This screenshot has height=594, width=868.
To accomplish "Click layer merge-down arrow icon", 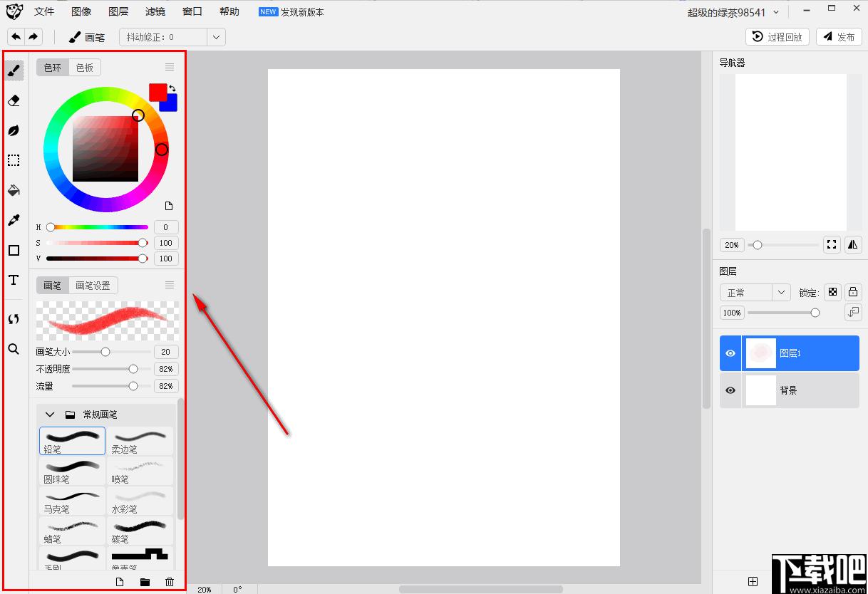I will [853, 312].
